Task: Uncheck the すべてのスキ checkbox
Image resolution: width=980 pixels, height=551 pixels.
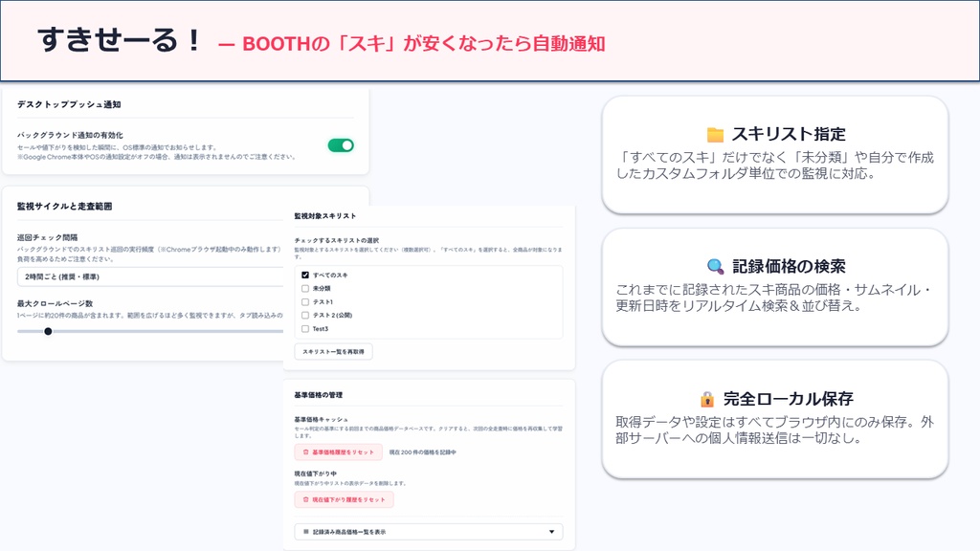Action: (x=305, y=275)
